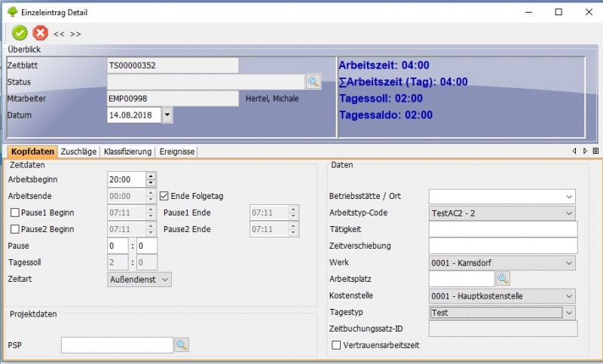Switch to the Zuschläge tab
603x364 pixels.
[x=78, y=151]
